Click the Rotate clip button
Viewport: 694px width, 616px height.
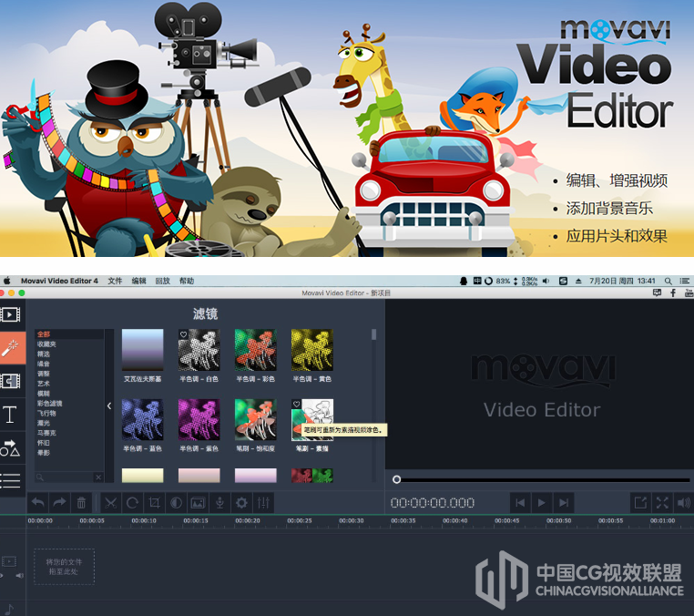(x=132, y=503)
